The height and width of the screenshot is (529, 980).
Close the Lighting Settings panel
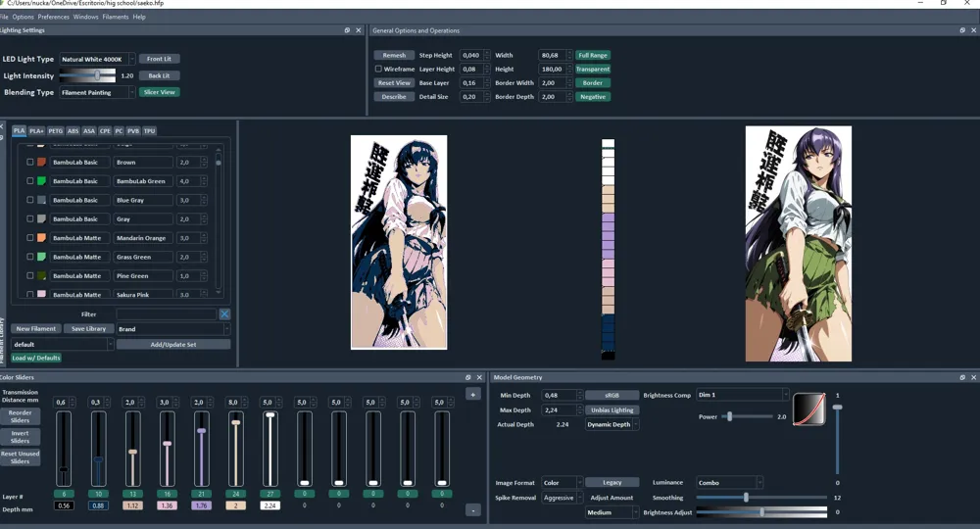pyautogui.click(x=358, y=30)
